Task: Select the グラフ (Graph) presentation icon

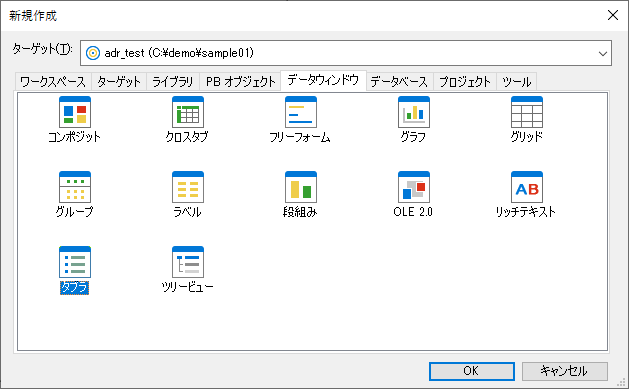Action: [414, 112]
